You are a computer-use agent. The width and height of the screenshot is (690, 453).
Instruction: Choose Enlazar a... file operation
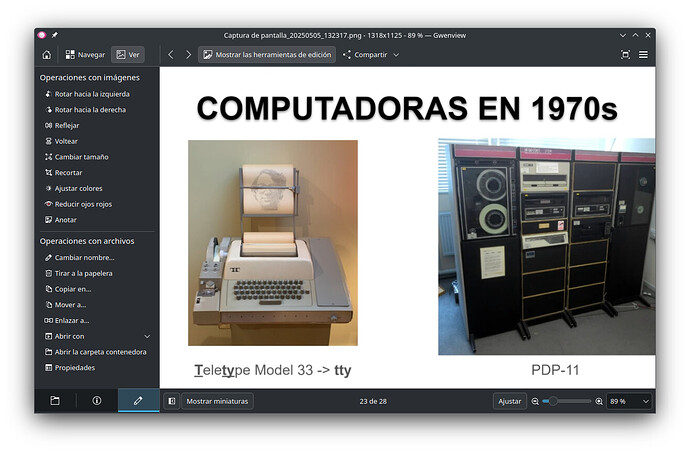point(66,320)
